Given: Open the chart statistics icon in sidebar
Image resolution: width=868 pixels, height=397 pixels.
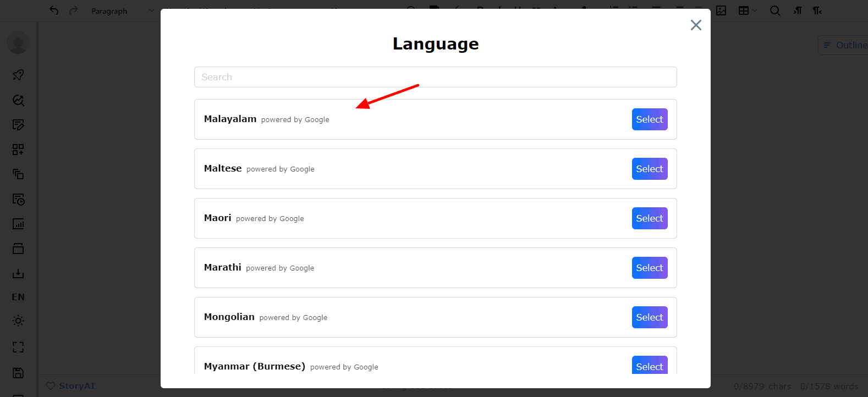Looking at the screenshot, I should pyautogui.click(x=18, y=224).
